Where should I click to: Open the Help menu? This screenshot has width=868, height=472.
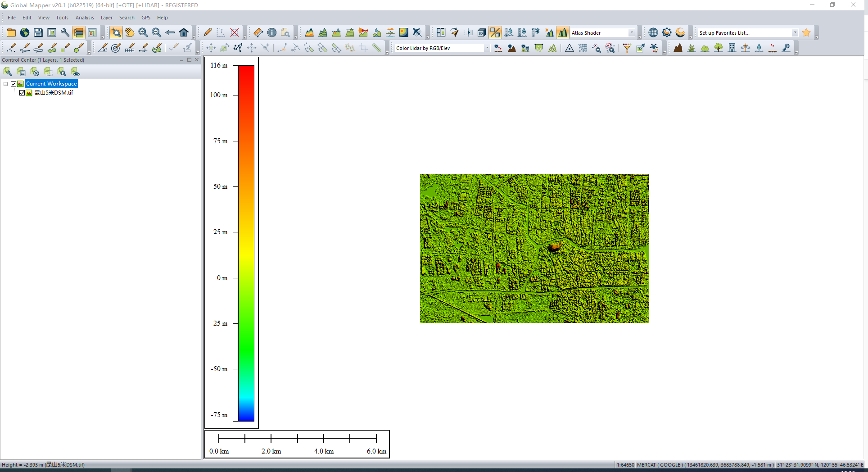(163, 18)
